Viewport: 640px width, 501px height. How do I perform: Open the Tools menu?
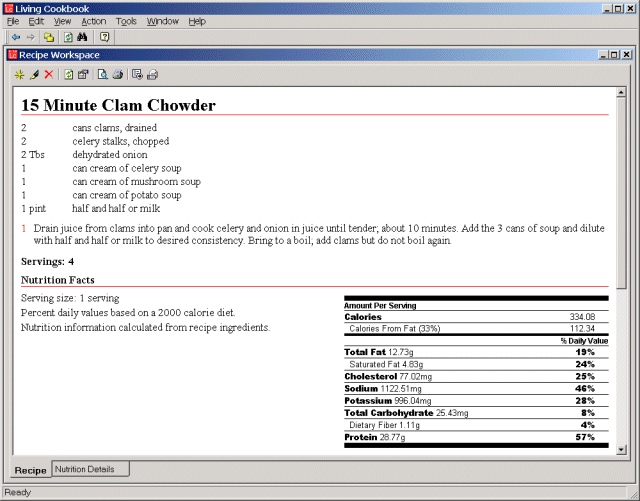click(126, 21)
